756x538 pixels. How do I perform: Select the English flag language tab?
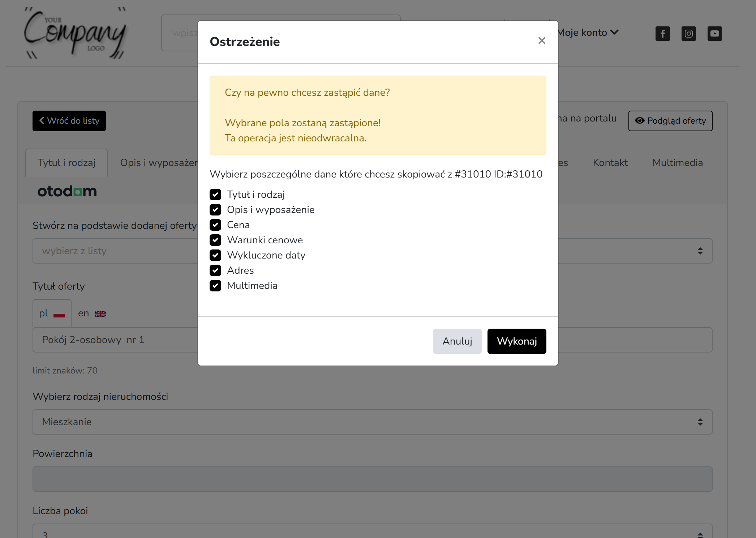click(x=92, y=313)
